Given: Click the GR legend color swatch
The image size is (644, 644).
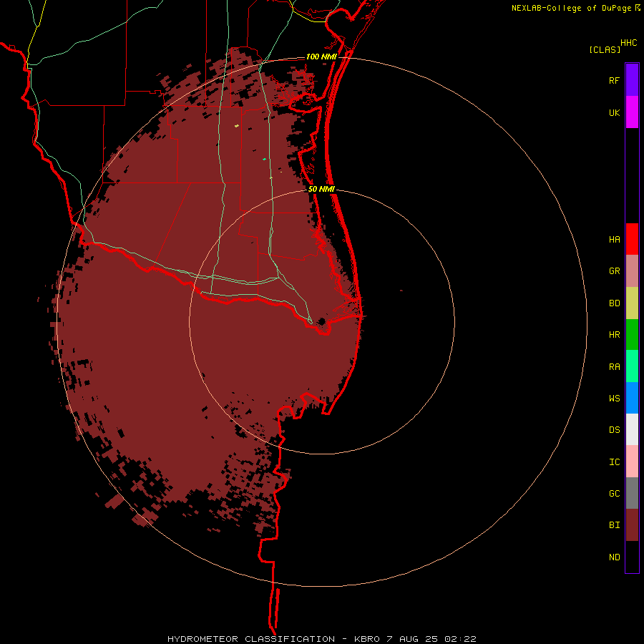Looking at the screenshot, I should click(632, 270).
